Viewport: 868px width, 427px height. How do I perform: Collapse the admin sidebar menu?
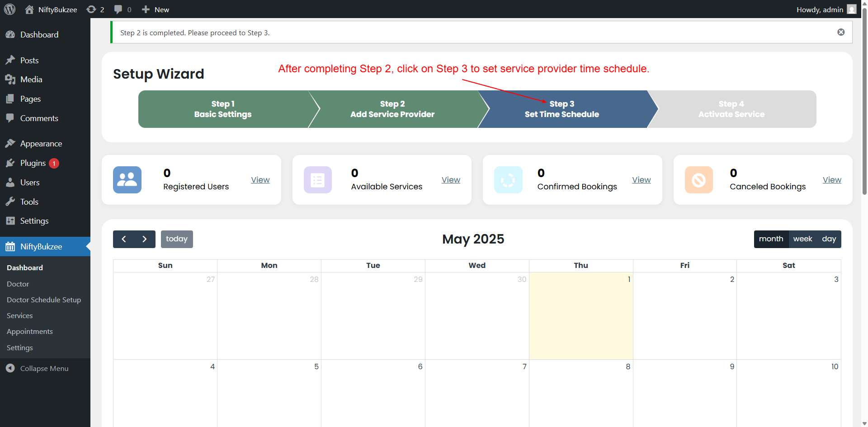click(44, 368)
